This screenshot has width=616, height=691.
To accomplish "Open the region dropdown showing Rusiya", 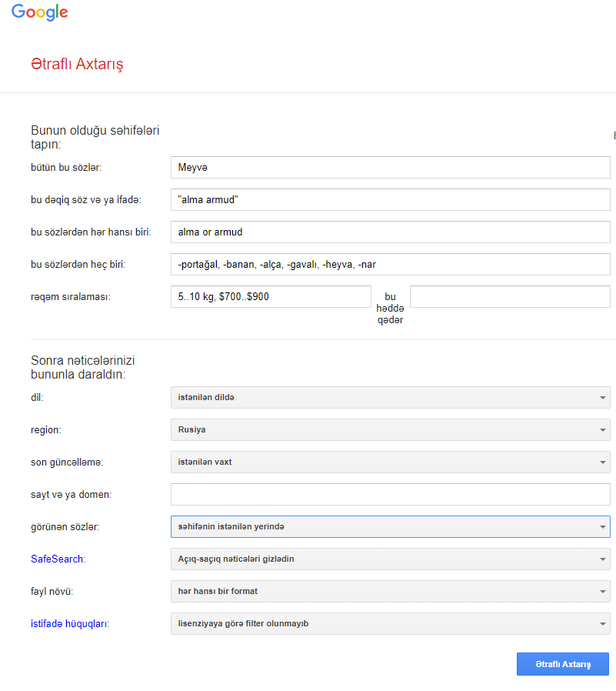I will click(390, 429).
